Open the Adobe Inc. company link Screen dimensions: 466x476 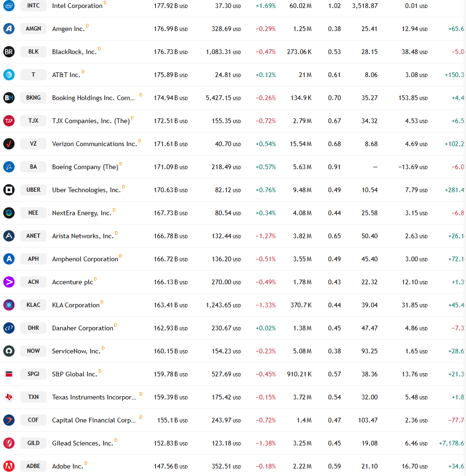[67, 466]
